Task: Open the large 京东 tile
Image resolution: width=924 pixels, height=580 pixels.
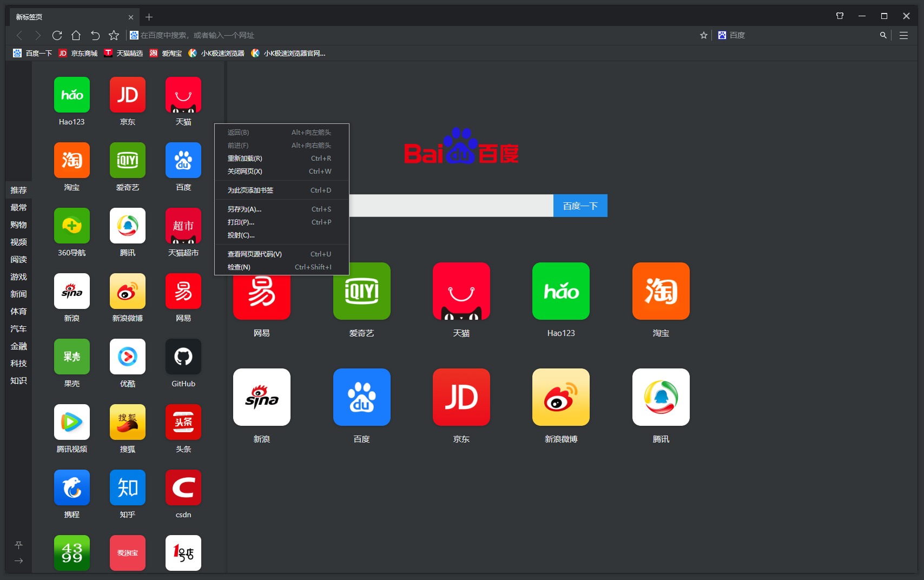Action: click(461, 397)
